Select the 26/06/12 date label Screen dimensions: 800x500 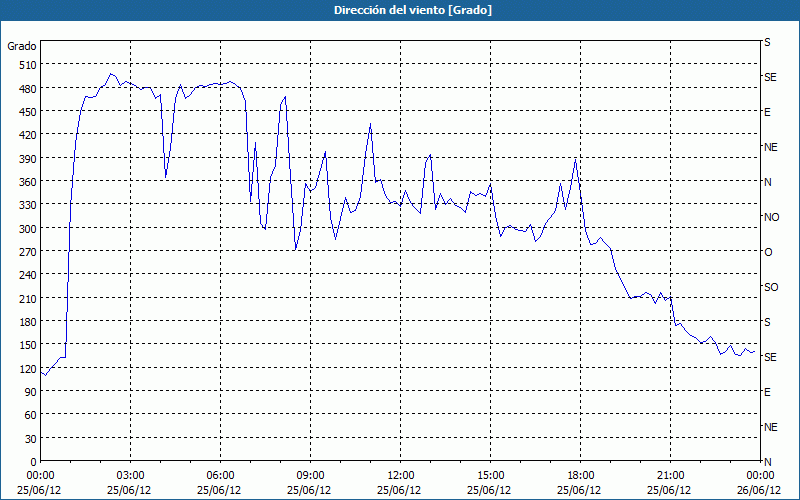tap(759, 491)
